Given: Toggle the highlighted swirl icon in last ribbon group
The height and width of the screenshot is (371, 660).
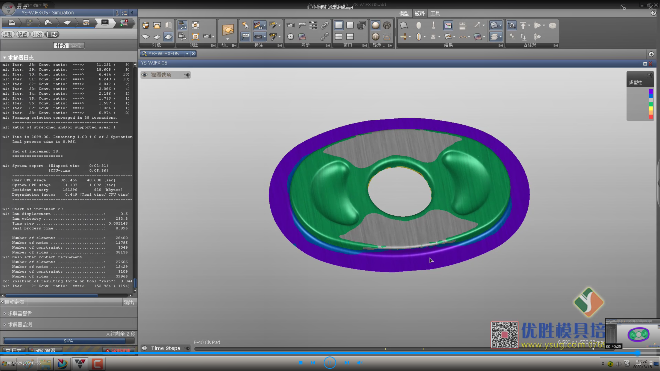Looking at the screenshot, I should [511, 25].
